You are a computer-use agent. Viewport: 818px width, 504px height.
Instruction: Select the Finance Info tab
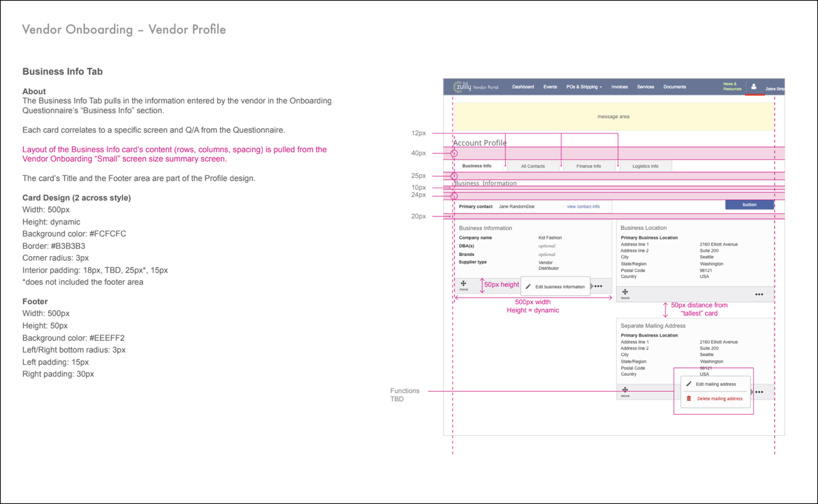click(x=589, y=166)
